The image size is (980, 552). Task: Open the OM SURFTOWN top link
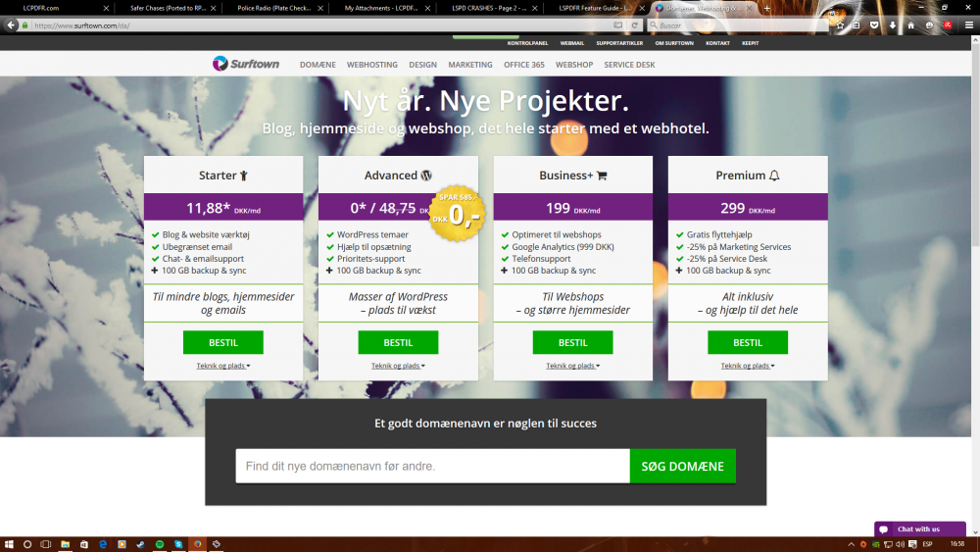click(674, 43)
